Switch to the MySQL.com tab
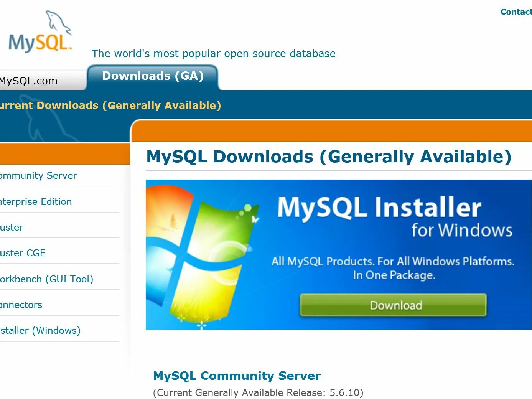The height and width of the screenshot is (399, 532). (29, 81)
